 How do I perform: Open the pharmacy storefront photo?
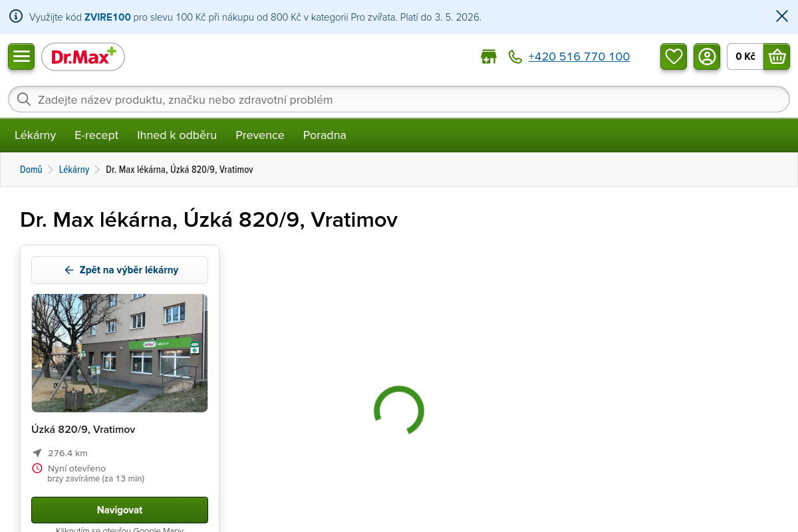(x=120, y=353)
